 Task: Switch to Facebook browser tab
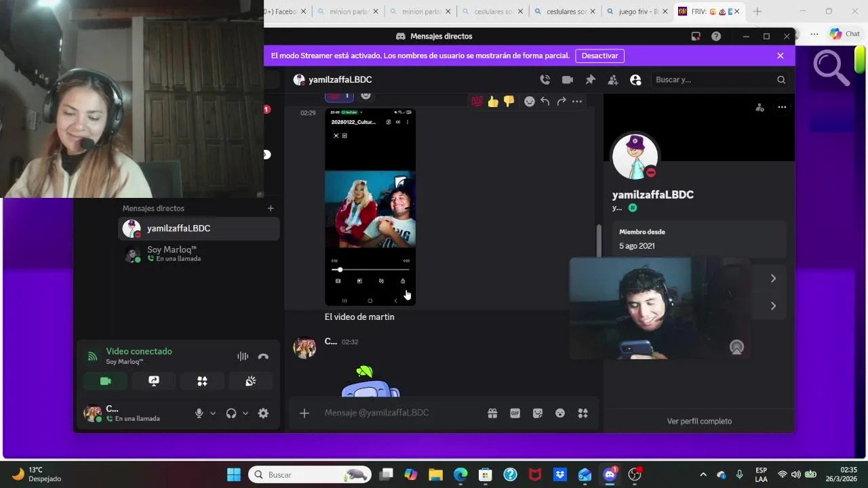pos(287,12)
